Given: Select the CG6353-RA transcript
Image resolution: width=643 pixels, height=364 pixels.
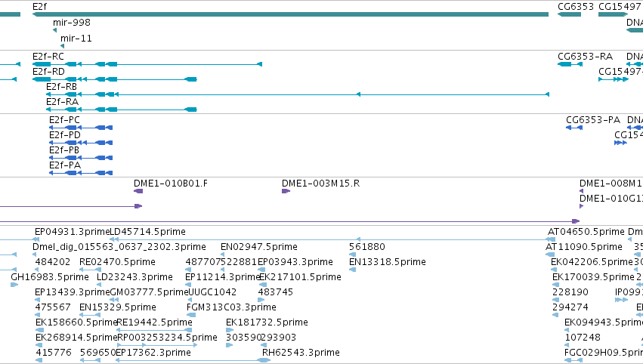Looking at the screenshot, I should [570, 64].
